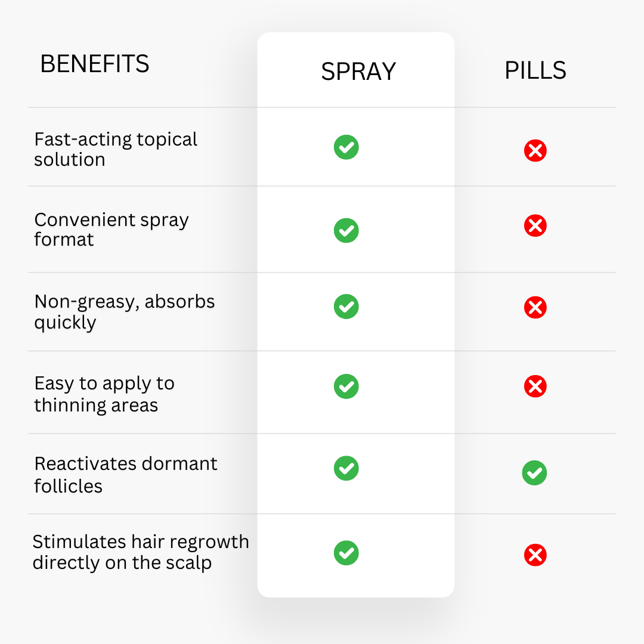Select the 'Fast-acting topical solution' text
Screen dimensions: 644x644
116,150
